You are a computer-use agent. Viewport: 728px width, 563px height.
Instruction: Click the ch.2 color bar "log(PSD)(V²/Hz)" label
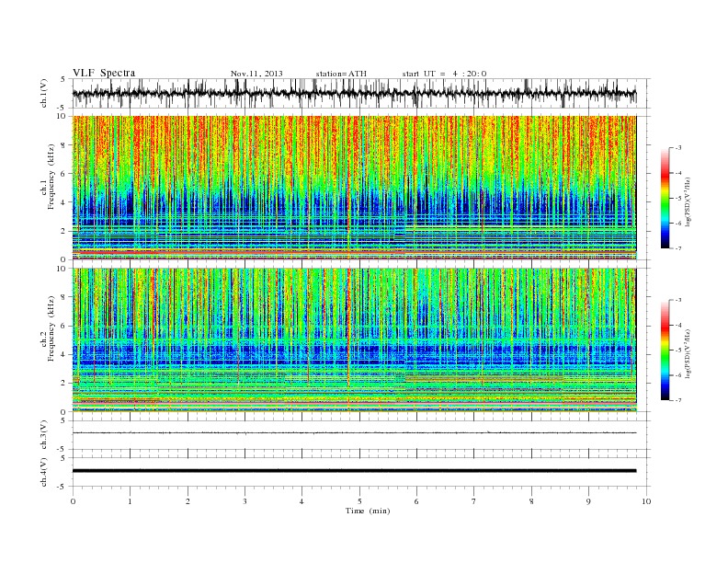(688, 353)
